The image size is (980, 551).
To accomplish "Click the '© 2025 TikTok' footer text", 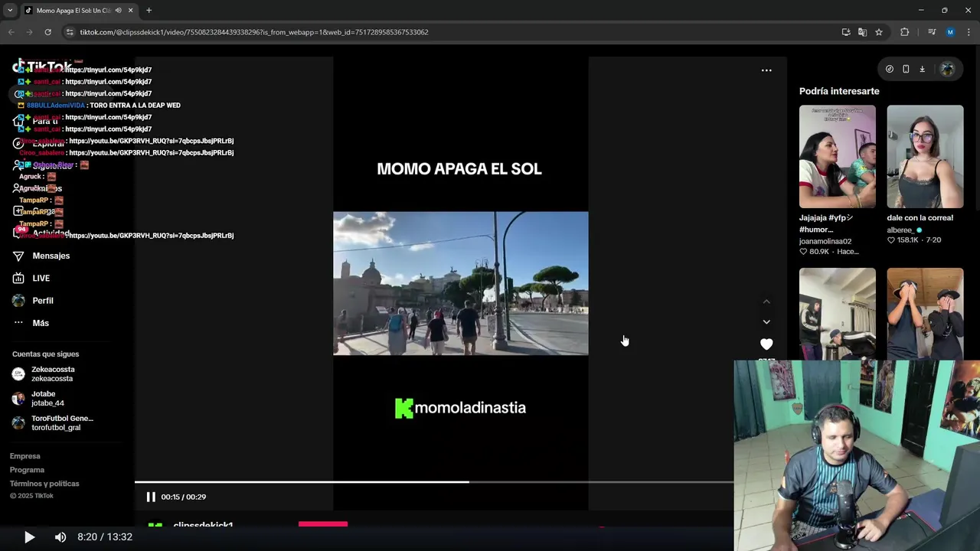I will pos(31,496).
